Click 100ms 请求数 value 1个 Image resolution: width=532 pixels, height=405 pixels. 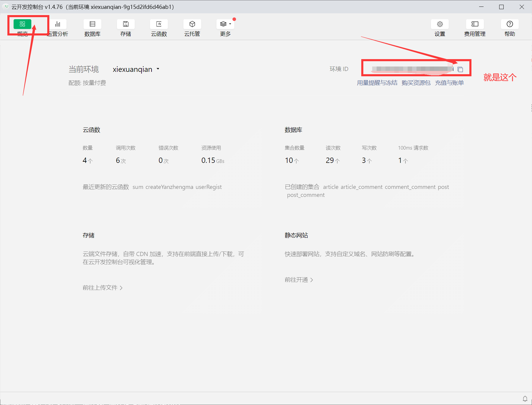point(403,161)
